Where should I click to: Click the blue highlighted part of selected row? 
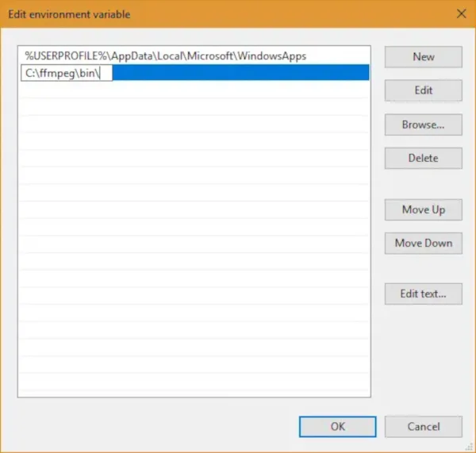tap(240, 72)
